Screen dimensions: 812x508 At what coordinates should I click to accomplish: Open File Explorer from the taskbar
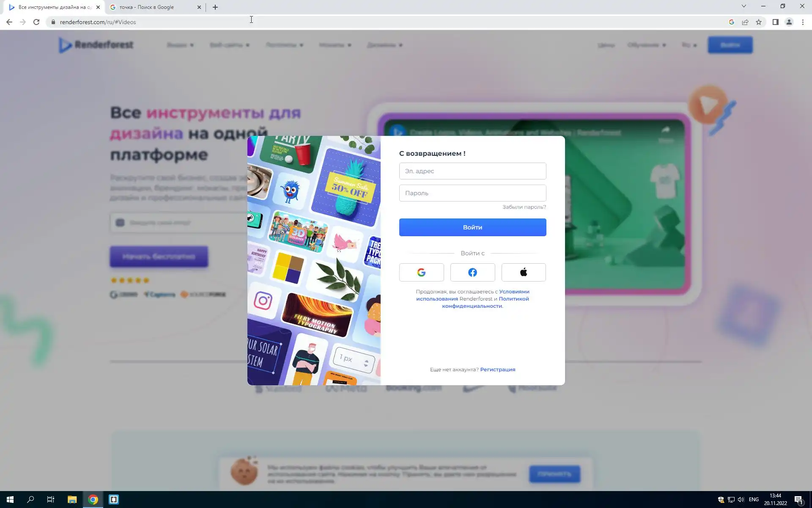coord(72,500)
